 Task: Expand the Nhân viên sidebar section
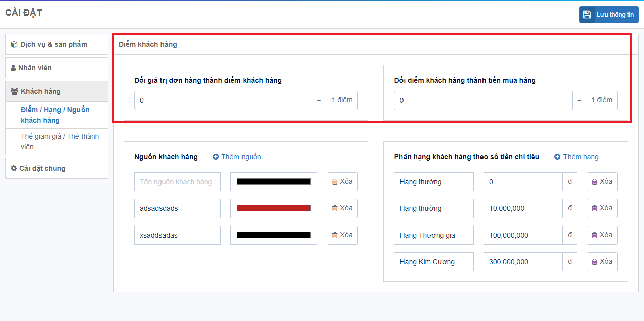[56, 68]
